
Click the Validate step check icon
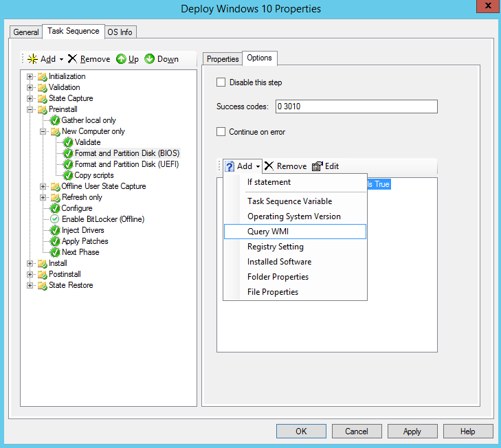click(68, 142)
